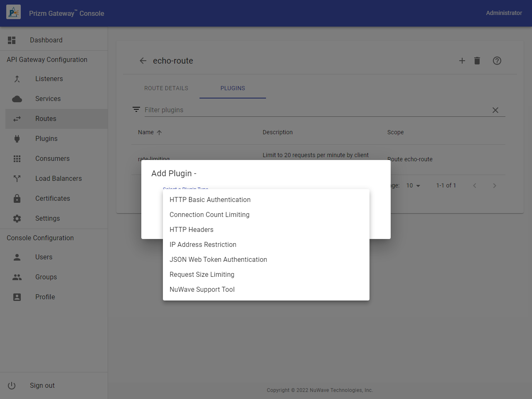This screenshot has width=532, height=399.
Task: Select NuWave Support Tool option
Action: (202, 290)
